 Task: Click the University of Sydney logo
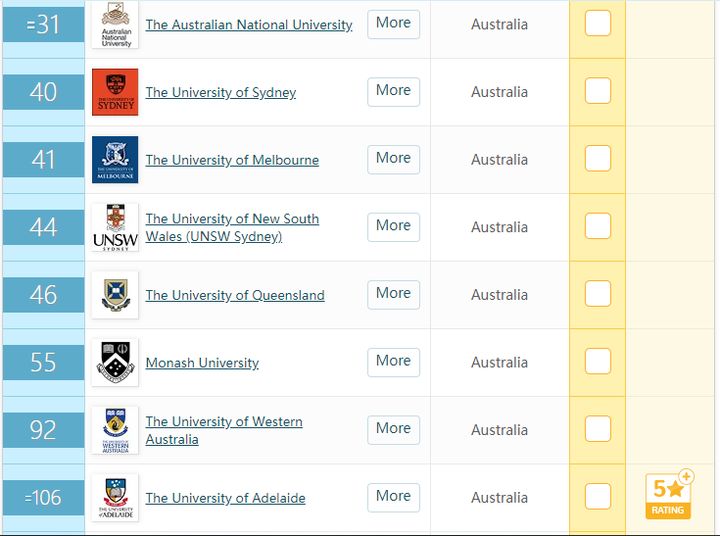tap(115, 92)
